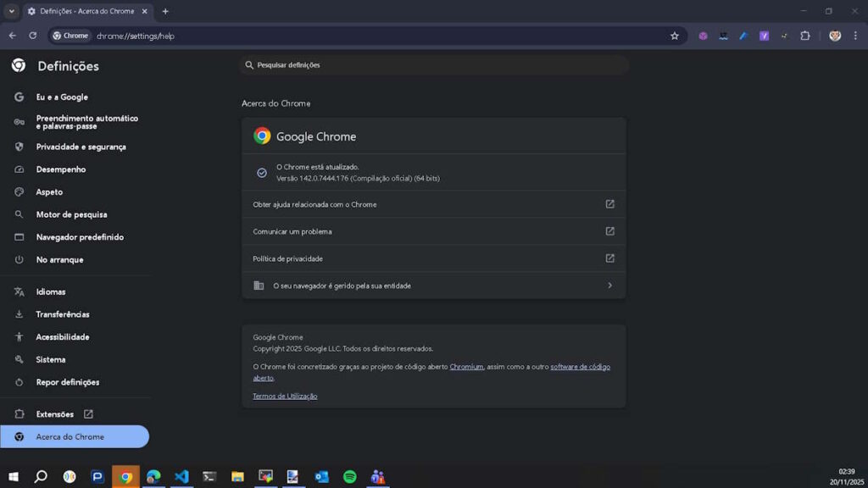Open the Chrome profile avatar menu
The image size is (868, 488).
coord(834,36)
